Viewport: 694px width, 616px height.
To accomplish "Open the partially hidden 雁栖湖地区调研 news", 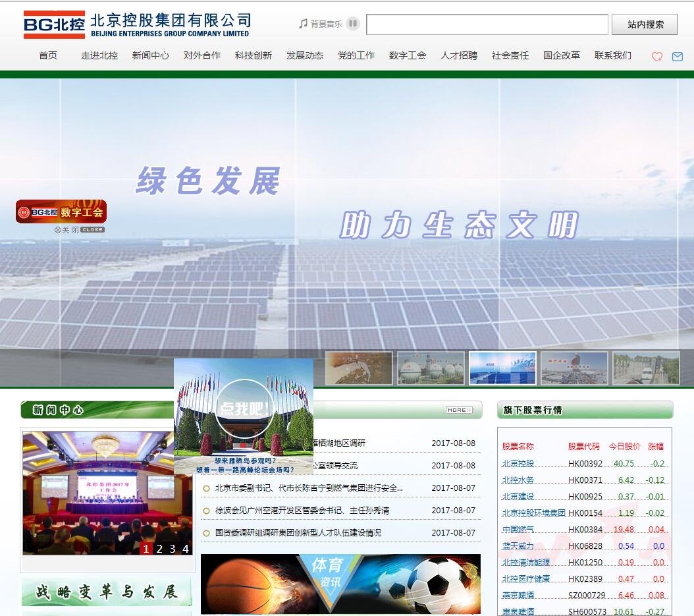I will (340, 443).
